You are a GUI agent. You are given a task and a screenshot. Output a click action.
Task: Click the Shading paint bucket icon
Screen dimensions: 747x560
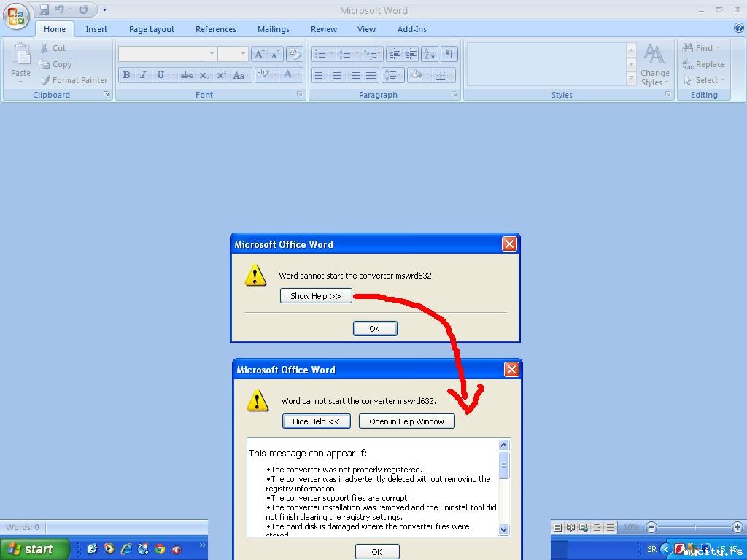tap(417, 75)
